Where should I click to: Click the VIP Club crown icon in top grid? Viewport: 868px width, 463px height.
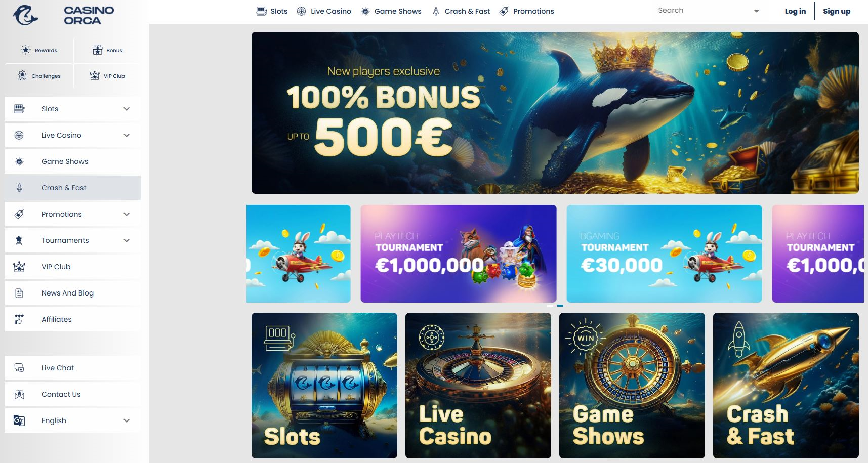click(x=94, y=75)
